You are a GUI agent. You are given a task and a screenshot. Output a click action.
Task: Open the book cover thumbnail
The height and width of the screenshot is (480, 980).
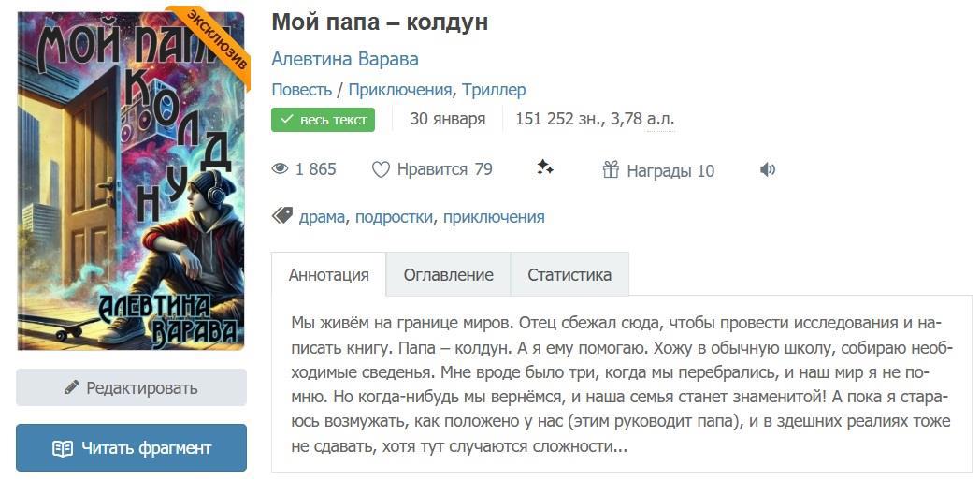(131, 181)
